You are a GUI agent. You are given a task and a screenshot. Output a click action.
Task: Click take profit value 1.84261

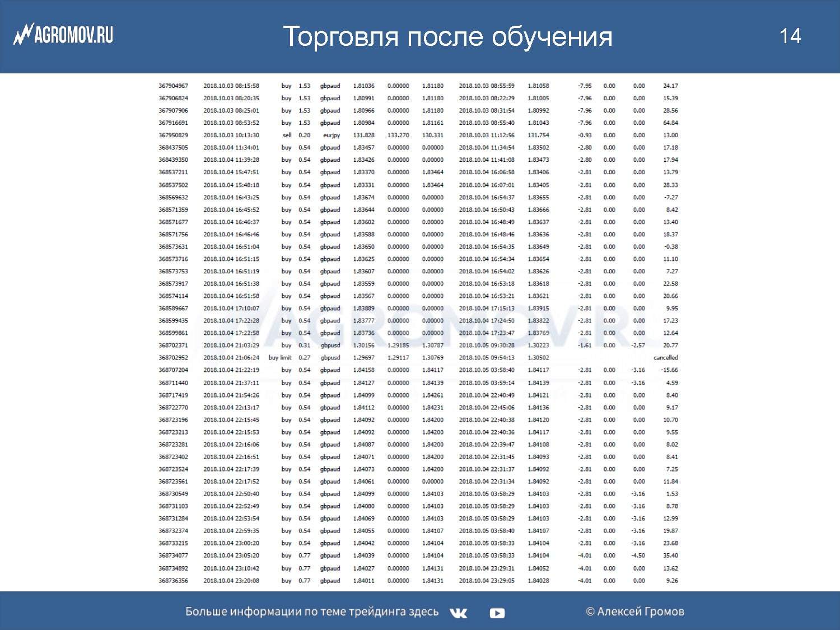pyautogui.click(x=433, y=395)
